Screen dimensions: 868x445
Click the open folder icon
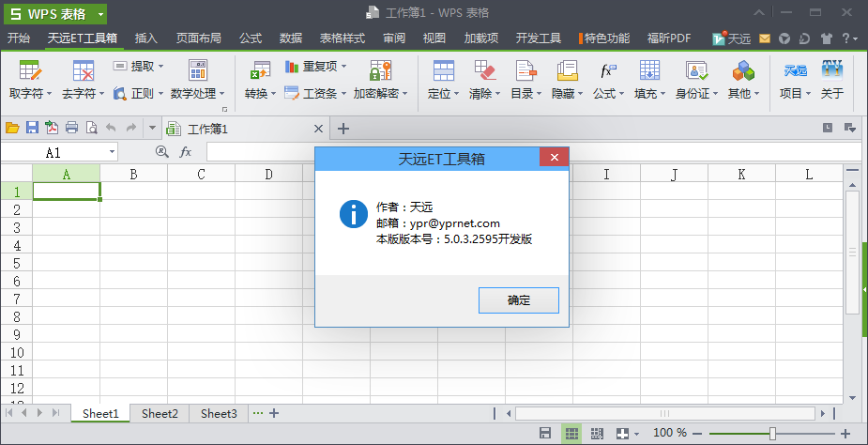[x=12, y=128]
